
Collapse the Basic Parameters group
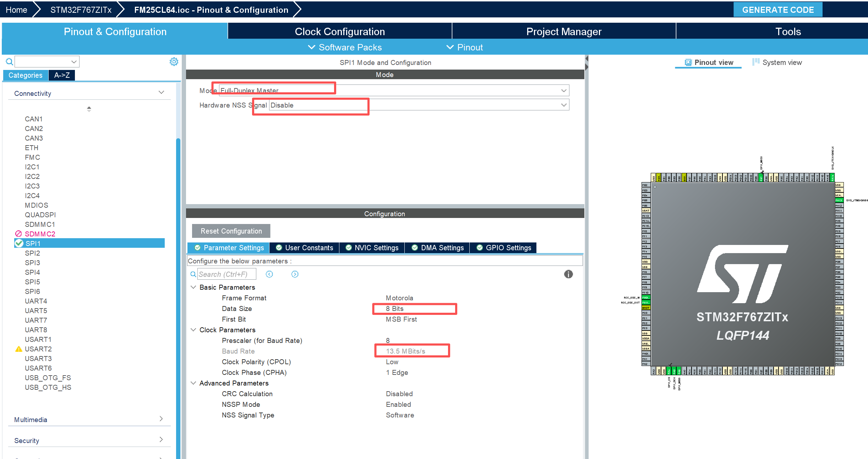click(x=193, y=287)
